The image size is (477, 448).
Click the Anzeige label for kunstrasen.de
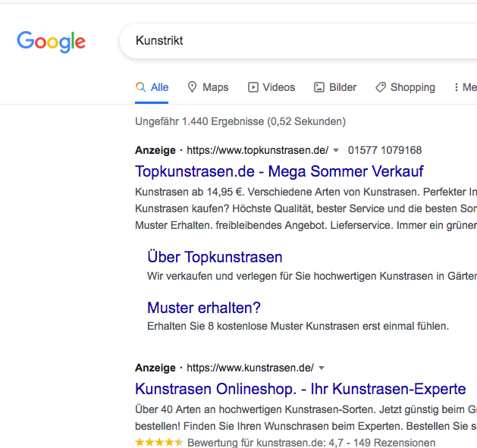click(x=155, y=368)
